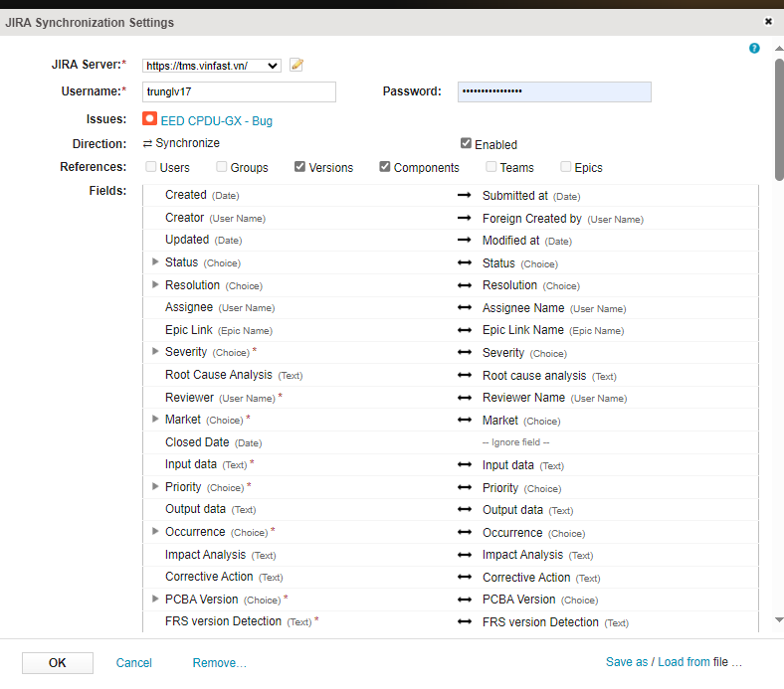This screenshot has width=784, height=689.
Task: Click the bidirectional arrow for the Priority field
Action: click(x=464, y=487)
